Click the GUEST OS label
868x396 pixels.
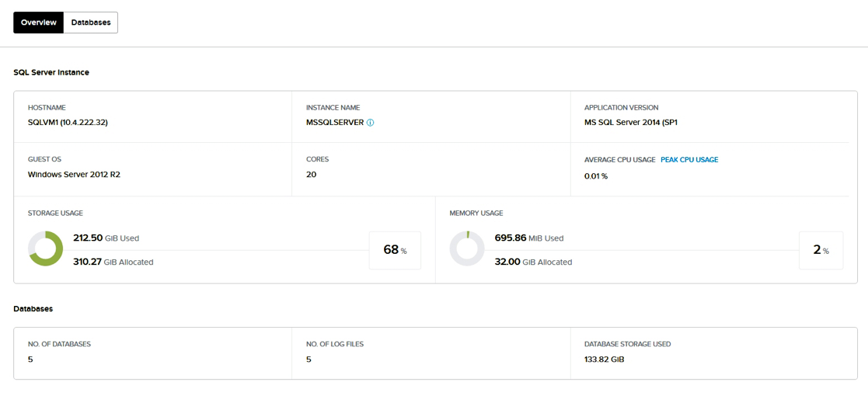point(44,159)
